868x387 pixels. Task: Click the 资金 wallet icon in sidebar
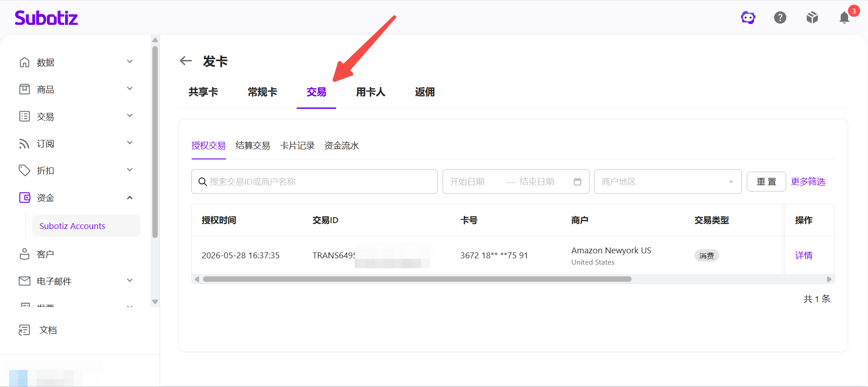(x=24, y=197)
